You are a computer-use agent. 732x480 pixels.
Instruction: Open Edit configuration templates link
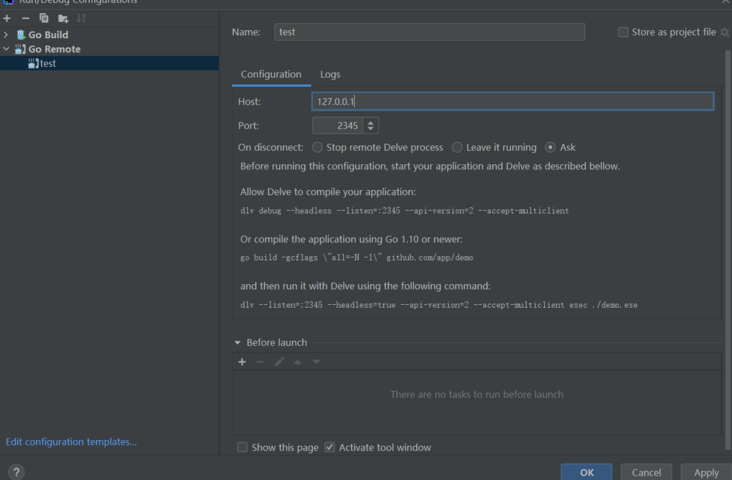(x=71, y=441)
